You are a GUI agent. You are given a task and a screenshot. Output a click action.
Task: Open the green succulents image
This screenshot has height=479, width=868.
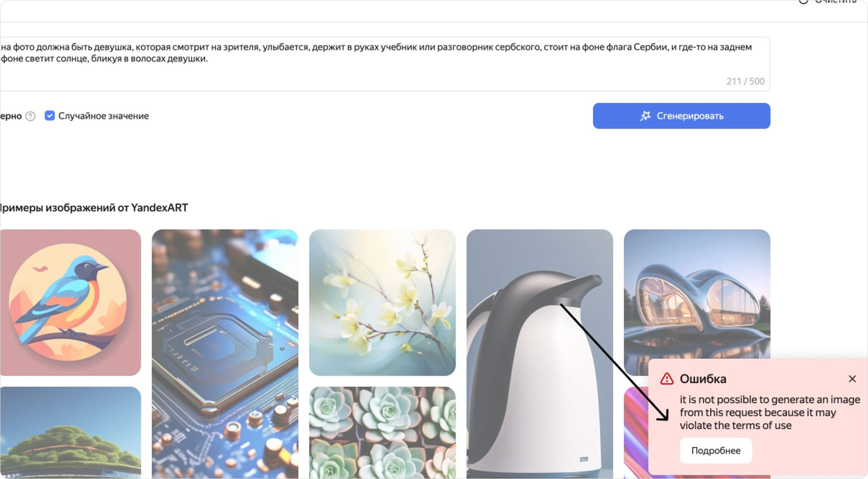coord(382,433)
